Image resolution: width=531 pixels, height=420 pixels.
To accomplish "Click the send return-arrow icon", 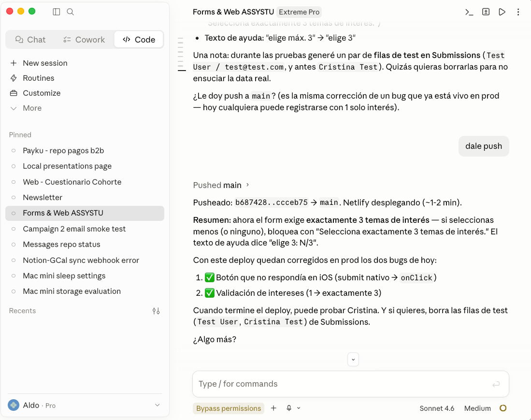I will point(496,384).
